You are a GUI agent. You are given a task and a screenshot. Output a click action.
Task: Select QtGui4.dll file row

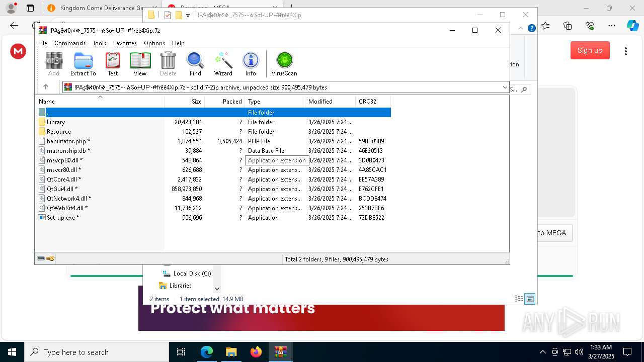pos(213,189)
